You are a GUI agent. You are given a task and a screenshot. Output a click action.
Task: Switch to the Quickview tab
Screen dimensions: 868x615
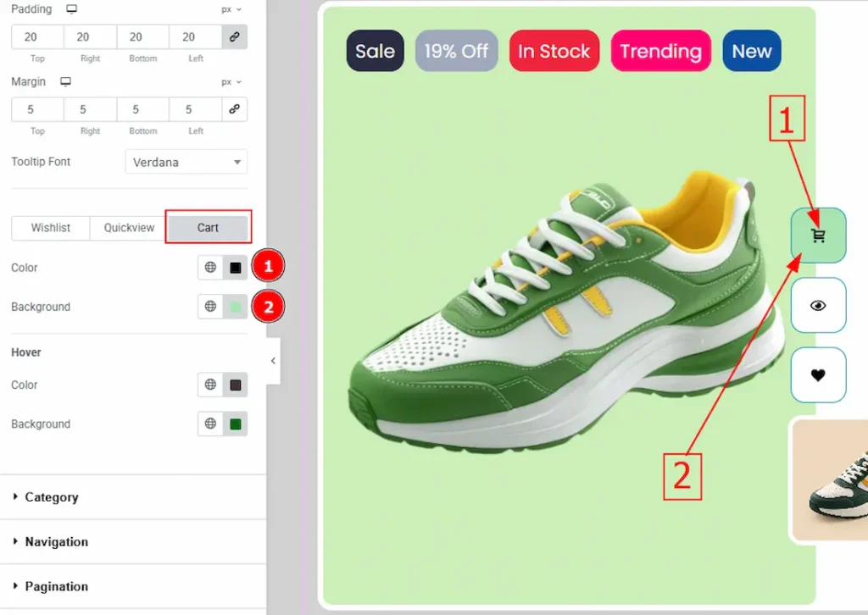(x=129, y=228)
